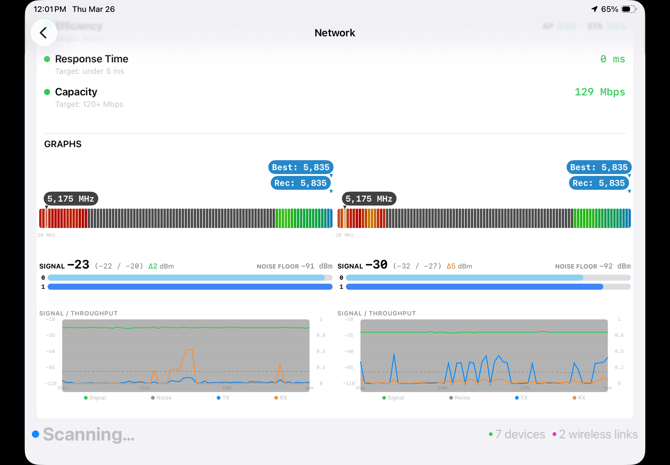Tap the right Δ5 dBm delta value
Viewport: 670px width, 465px height.
(x=459, y=266)
